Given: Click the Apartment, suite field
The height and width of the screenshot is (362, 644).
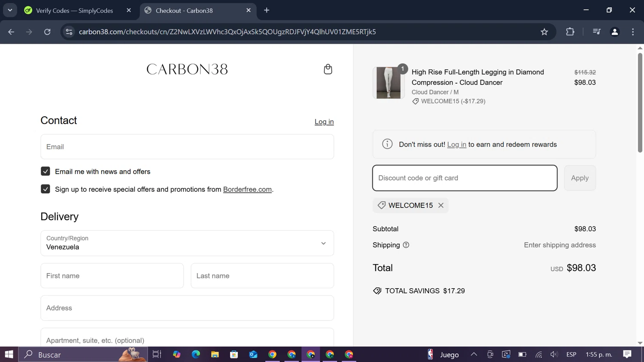Looking at the screenshot, I should [x=187, y=338].
